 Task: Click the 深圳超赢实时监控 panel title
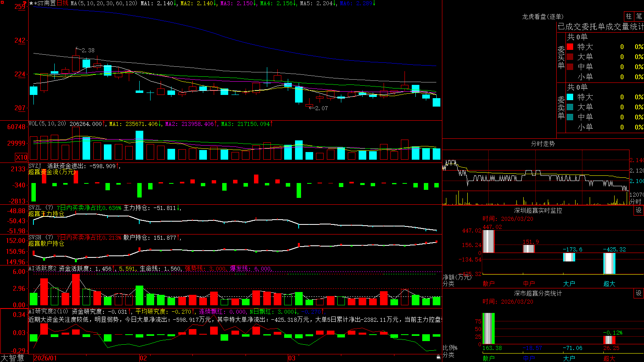tap(538, 210)
